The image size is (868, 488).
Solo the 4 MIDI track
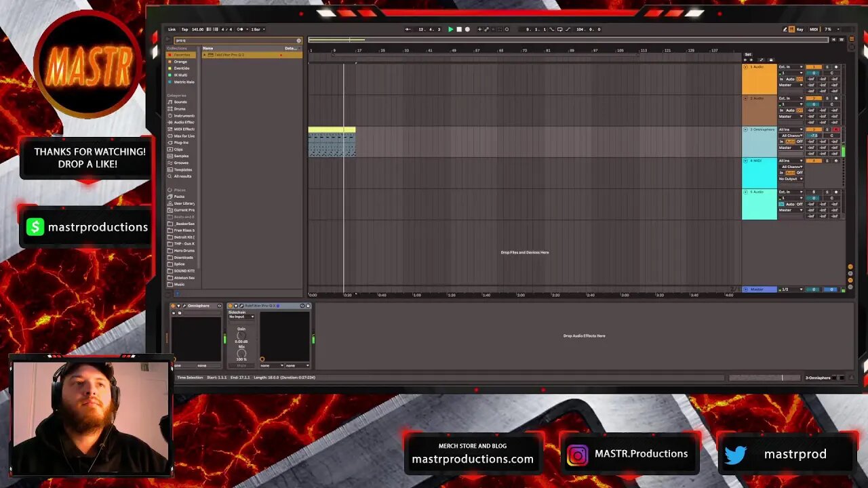[827, 161]
